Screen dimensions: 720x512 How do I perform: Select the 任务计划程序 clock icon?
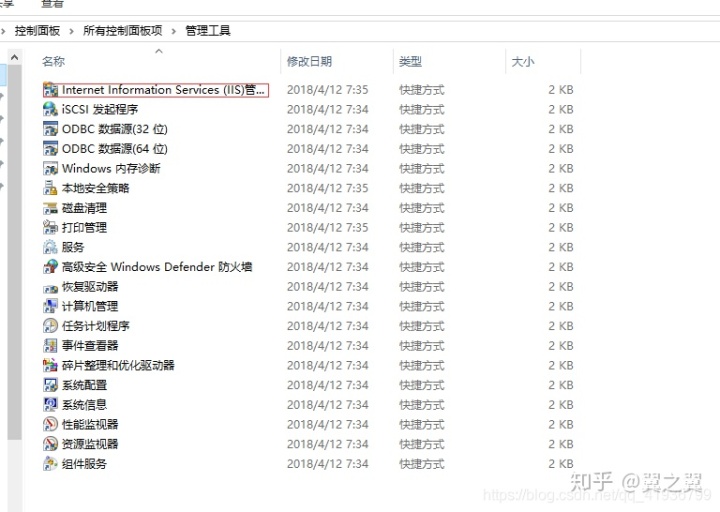coord(51,326)
